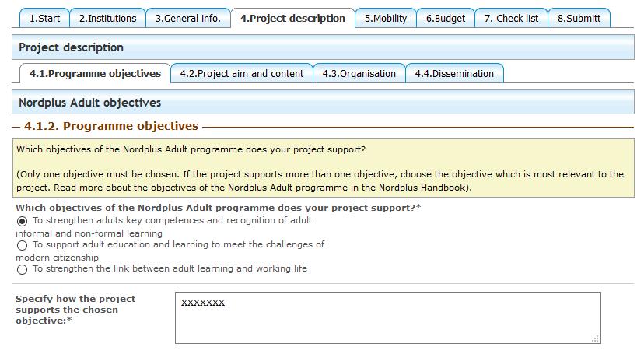Choose the modern citizenship challenges radio option
Image resolution: width=644 pixels, height=354 pixels.
pos(23,246)
